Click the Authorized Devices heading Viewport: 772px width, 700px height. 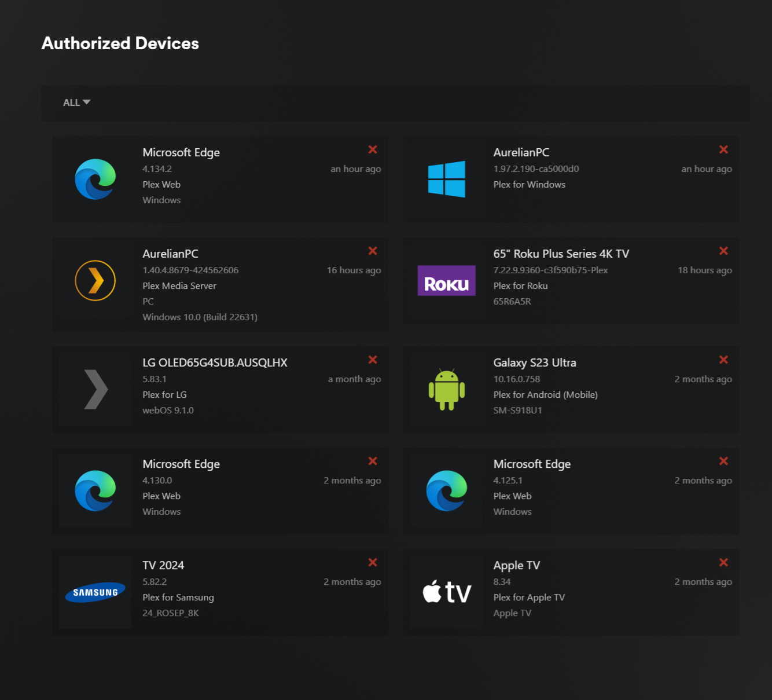(x=120, y=43)
